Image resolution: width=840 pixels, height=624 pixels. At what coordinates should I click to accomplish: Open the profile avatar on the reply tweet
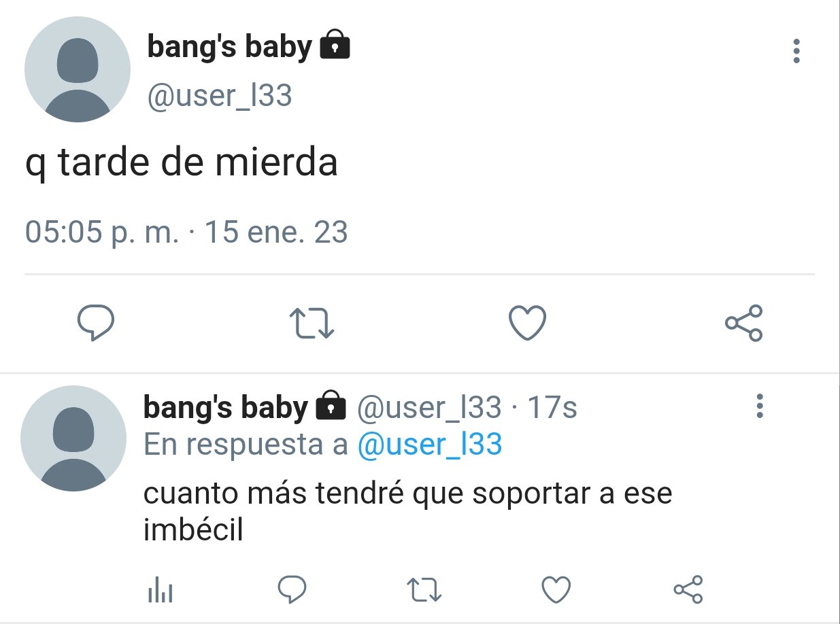tap(73, 438)
